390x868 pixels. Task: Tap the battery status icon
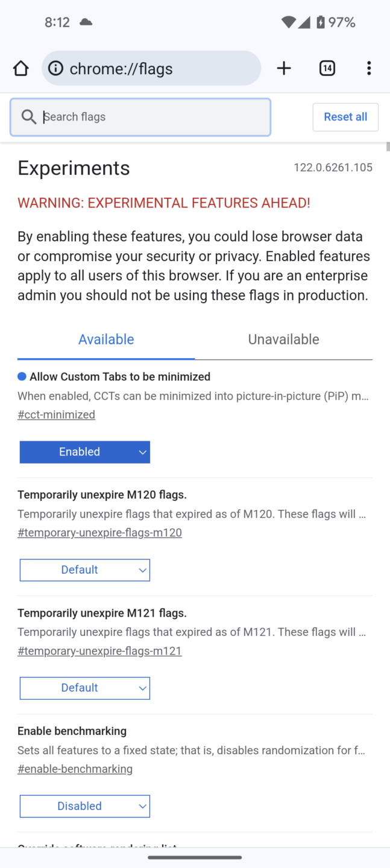tap(321, 22)
